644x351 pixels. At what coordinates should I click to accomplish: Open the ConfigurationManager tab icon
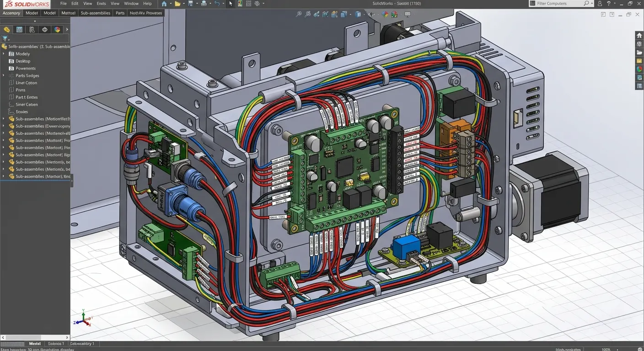(32, 29)
